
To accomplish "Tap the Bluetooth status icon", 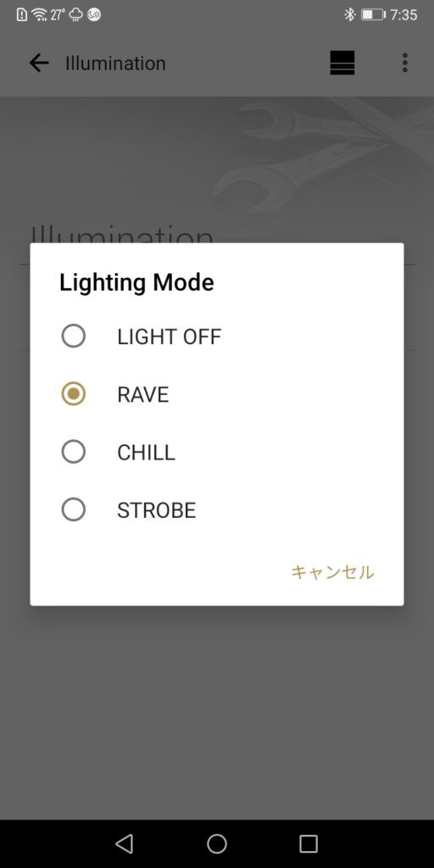I will (349, 15).
